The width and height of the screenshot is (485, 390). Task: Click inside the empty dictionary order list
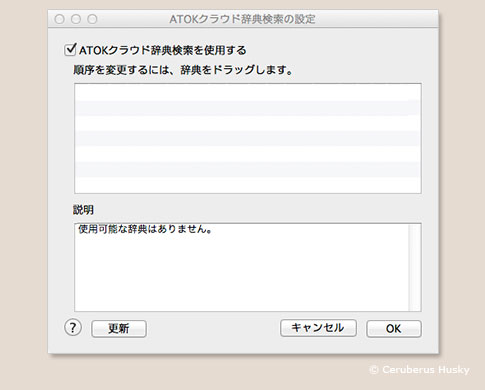tap(248, 138)
